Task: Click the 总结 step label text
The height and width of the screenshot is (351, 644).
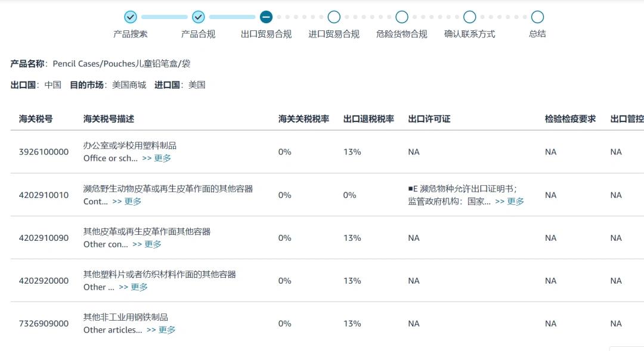Action: pos(537,34)
